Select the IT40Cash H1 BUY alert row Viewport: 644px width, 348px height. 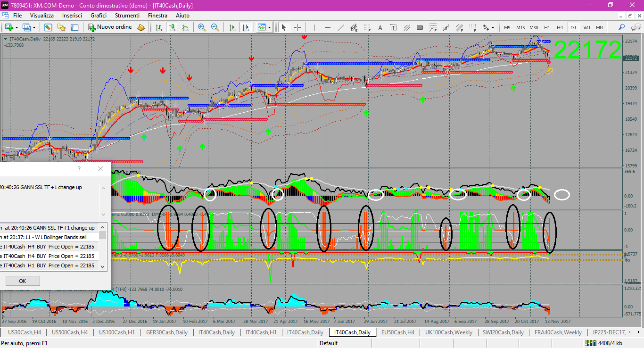50,265
